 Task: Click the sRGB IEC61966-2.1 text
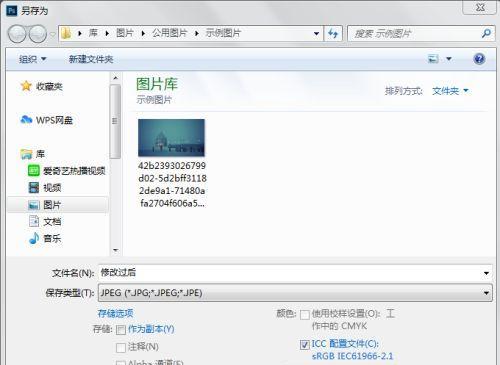tap(353, 356)
